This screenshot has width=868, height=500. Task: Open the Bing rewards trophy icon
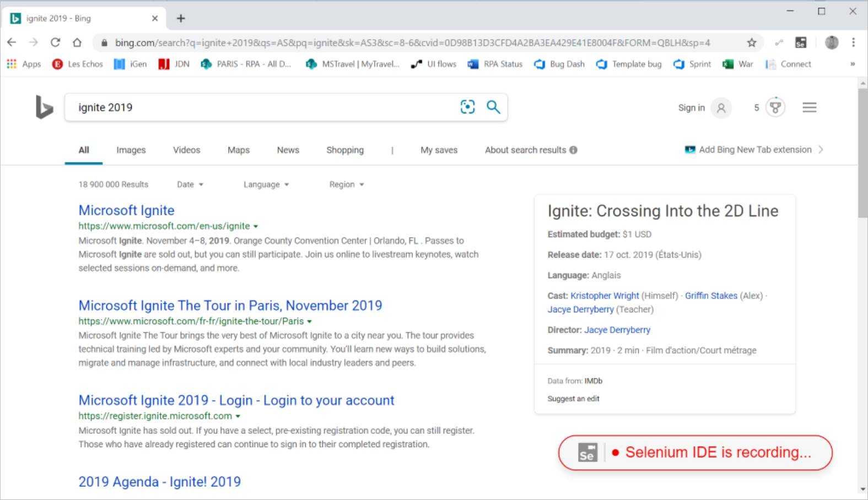[x=775, y=107]
